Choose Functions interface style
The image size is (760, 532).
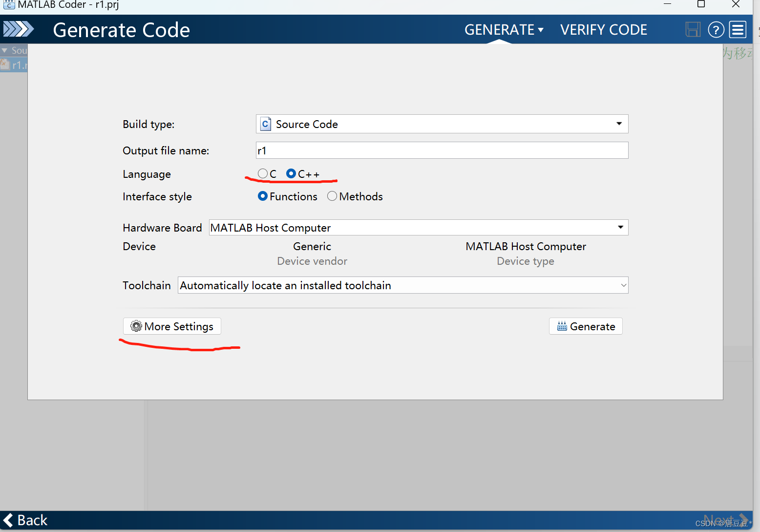263,196
